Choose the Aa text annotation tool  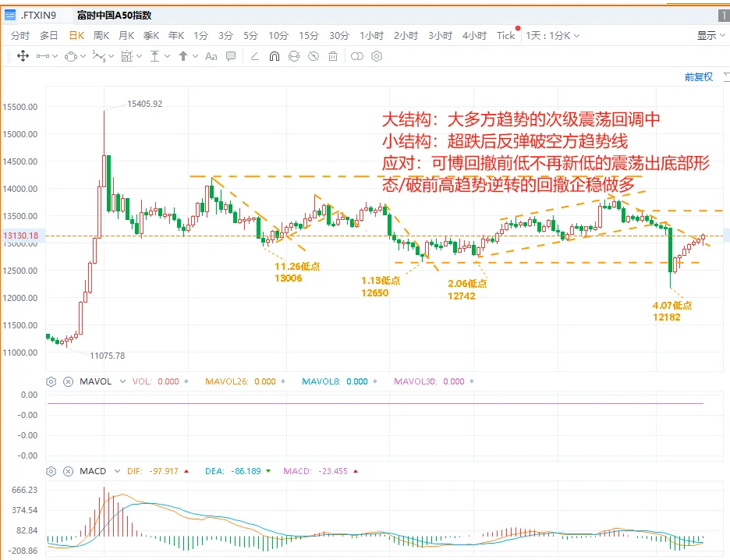click(211, 56)
